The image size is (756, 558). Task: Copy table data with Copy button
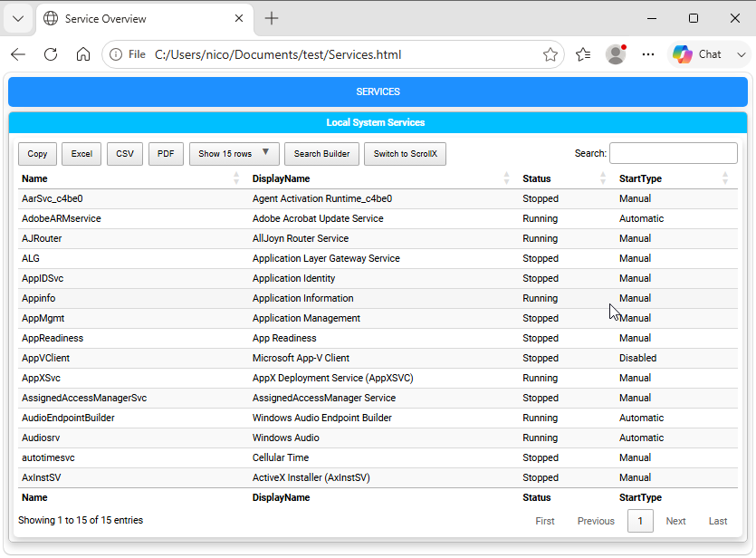[x=37, y=154]
